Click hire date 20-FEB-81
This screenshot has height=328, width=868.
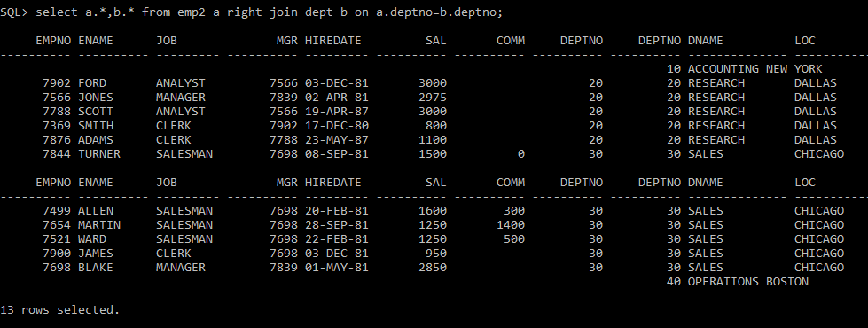[337, 211]
